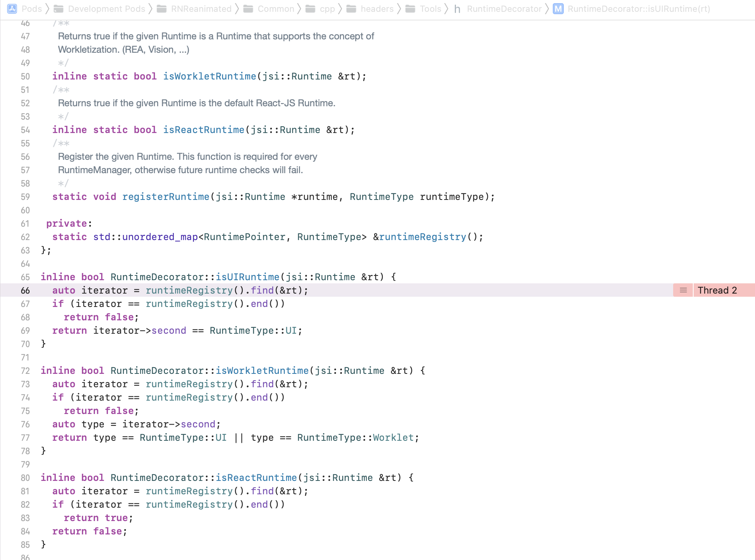The height and width of the screenshot is (560, 755).
Task: Click 'Worklet' enum value on line 77
Action: 393,438
